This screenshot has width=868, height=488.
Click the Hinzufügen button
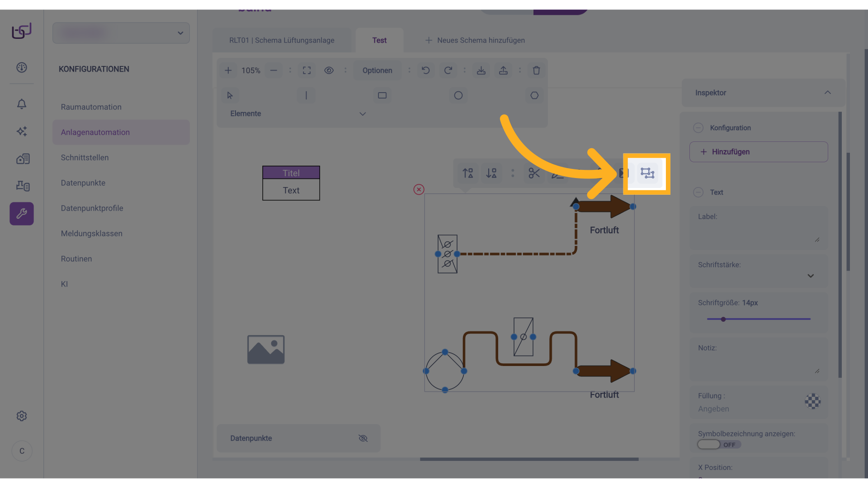tap(758, 152)
